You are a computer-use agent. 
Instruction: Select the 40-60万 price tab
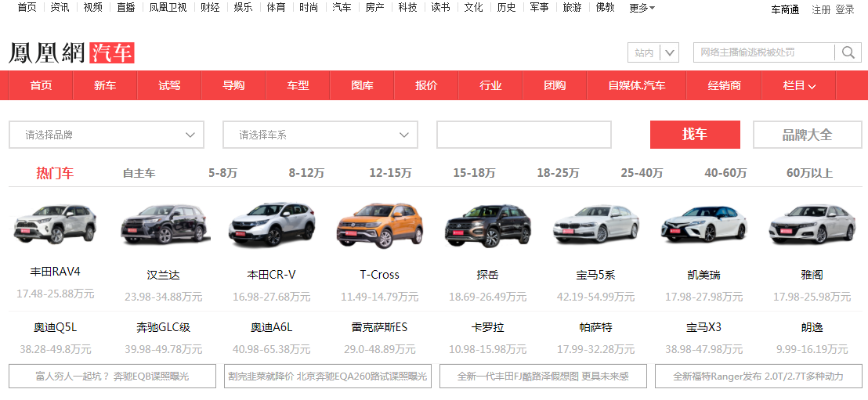click(x=725, y=173)
